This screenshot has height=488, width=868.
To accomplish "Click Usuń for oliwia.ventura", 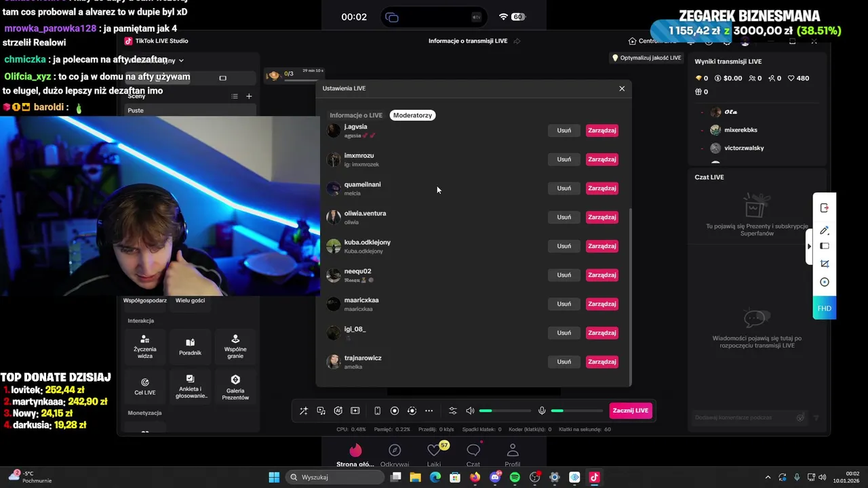I will click(x=564, y=217).
